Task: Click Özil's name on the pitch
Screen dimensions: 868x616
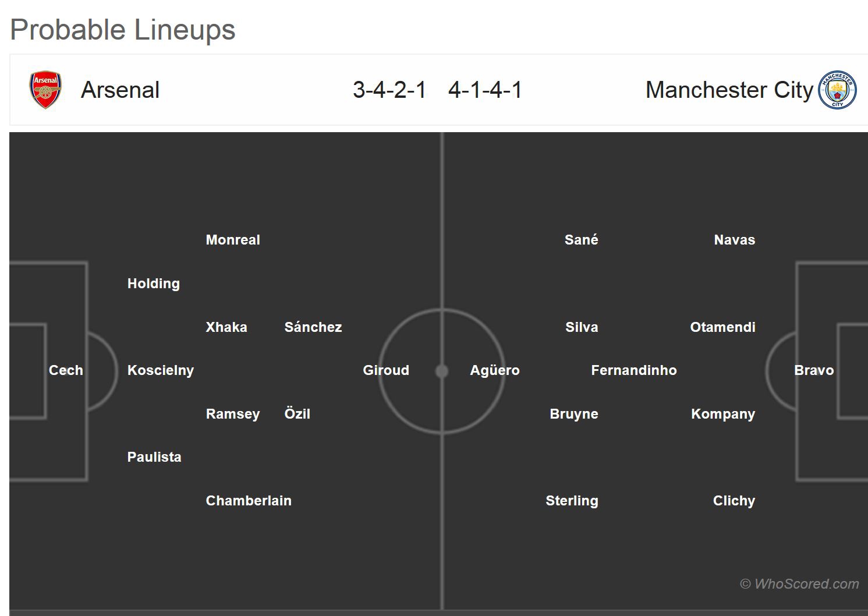Action: tap(297, 414)
